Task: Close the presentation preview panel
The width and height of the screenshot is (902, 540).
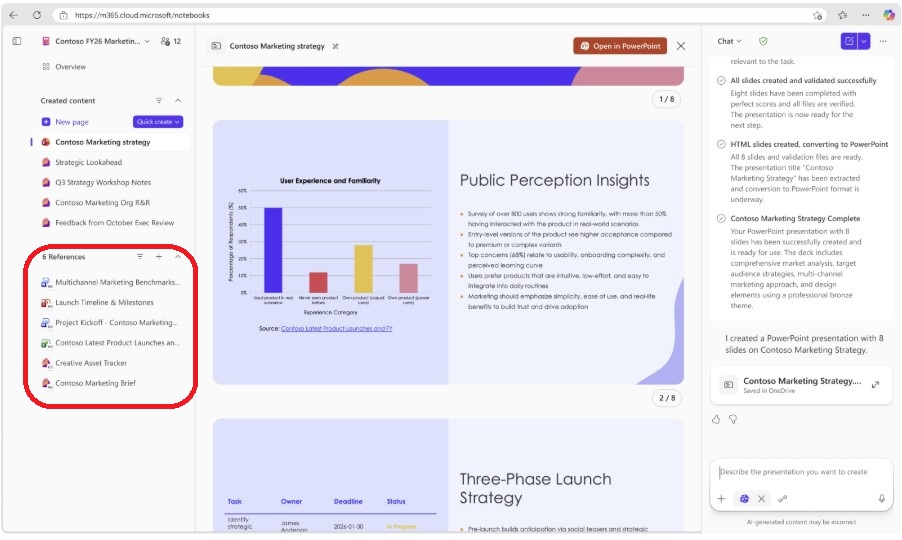Action: [681, 46]
